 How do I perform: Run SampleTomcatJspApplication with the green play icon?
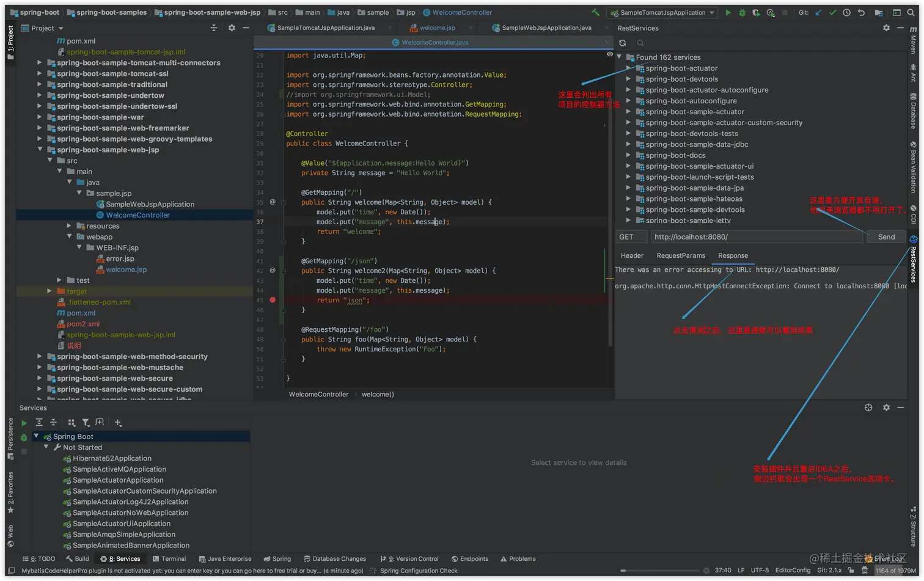pos(728,12)
